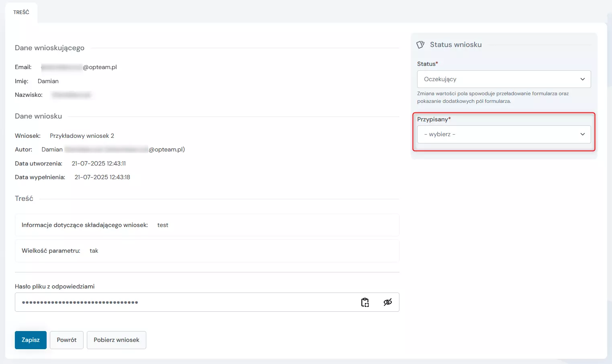Click the Wielkość parametru row
612x364 pixels.
click(x=207, y=251)
